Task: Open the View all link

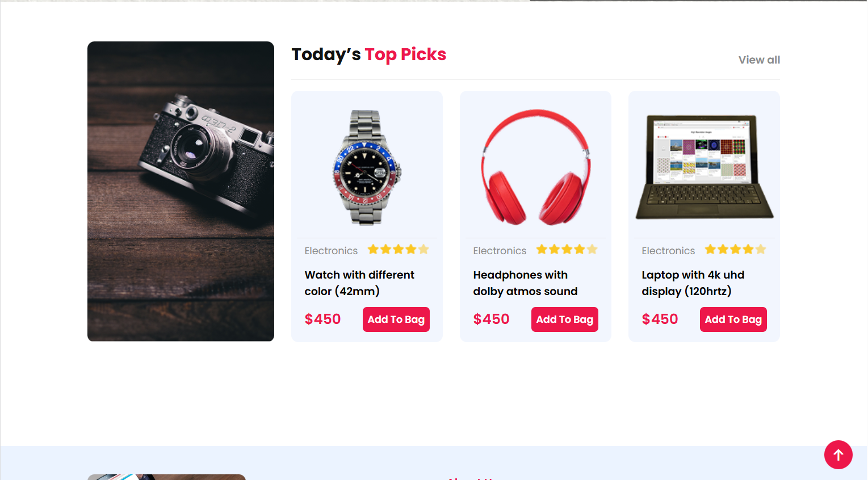Action: coord(759,60)
